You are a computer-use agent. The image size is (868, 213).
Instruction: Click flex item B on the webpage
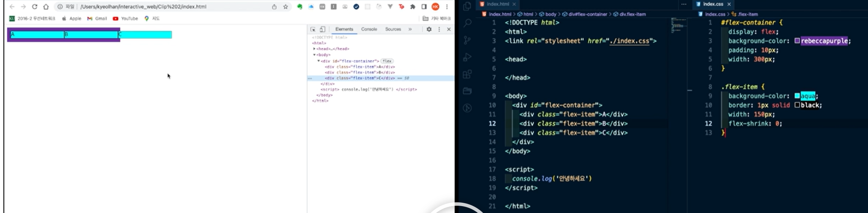[x=92, y=35]
